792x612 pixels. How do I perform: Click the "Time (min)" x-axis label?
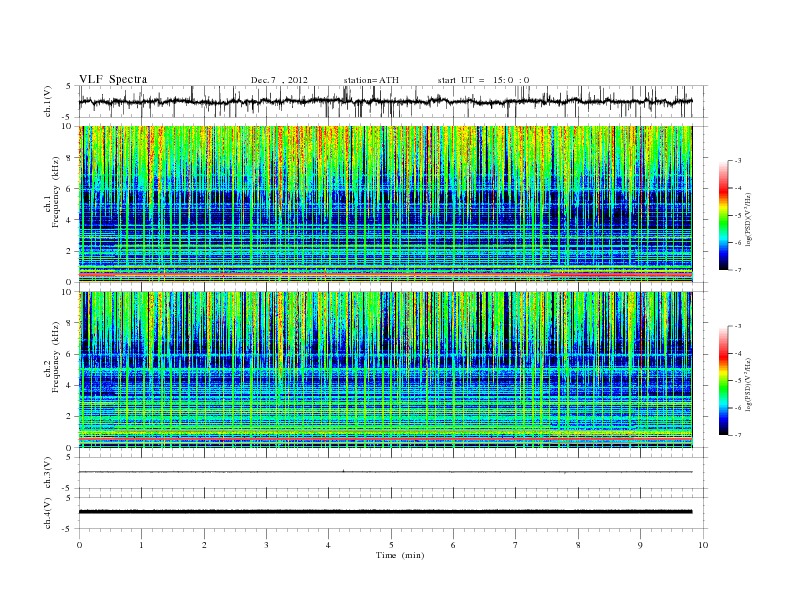(x=400, y=555)
